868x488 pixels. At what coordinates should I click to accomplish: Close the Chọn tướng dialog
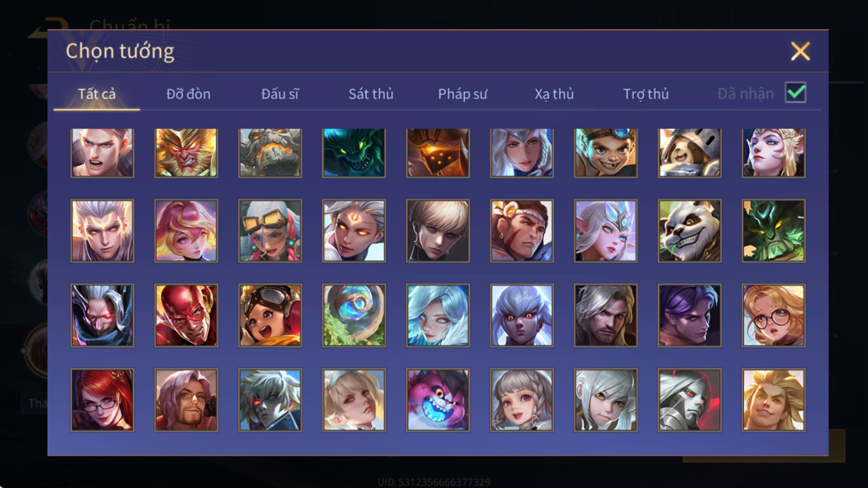[800, 51]
